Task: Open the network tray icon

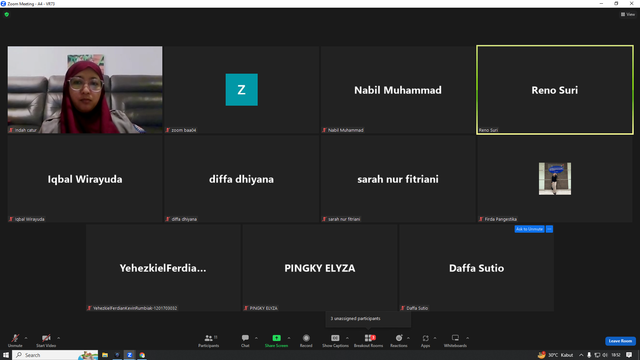Action: (597, 355)
